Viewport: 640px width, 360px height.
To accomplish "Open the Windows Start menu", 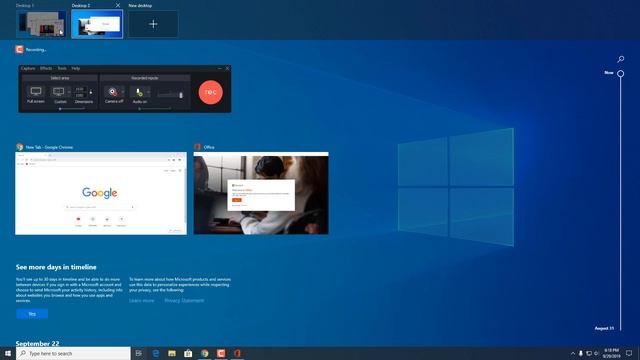I will (x=8, y=353).
